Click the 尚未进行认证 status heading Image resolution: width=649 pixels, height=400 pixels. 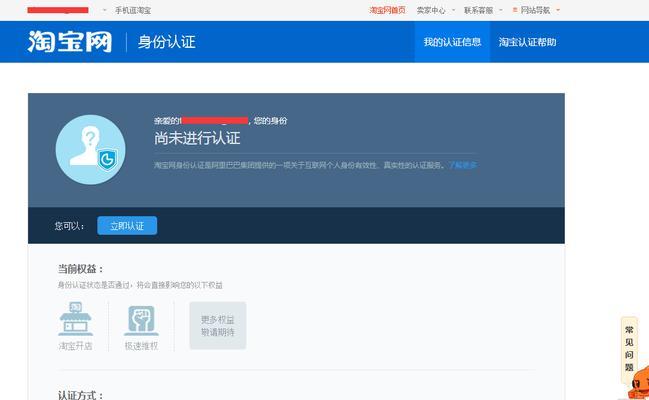click(197, 138)
